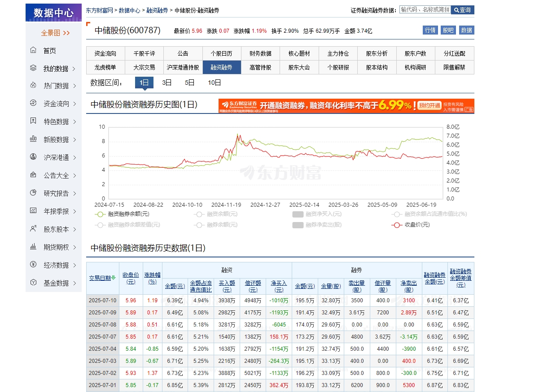Image resolution: width=539 pixels, height=392 pixels.
Task: Select the 3日 data range
Action: click(x=167, y=83)
